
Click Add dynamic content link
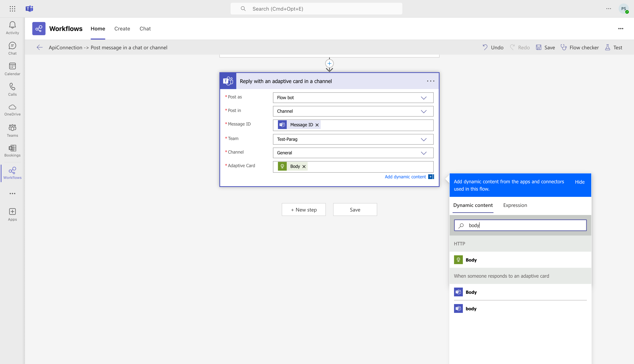pyautogui.click(x=405, y=177)
